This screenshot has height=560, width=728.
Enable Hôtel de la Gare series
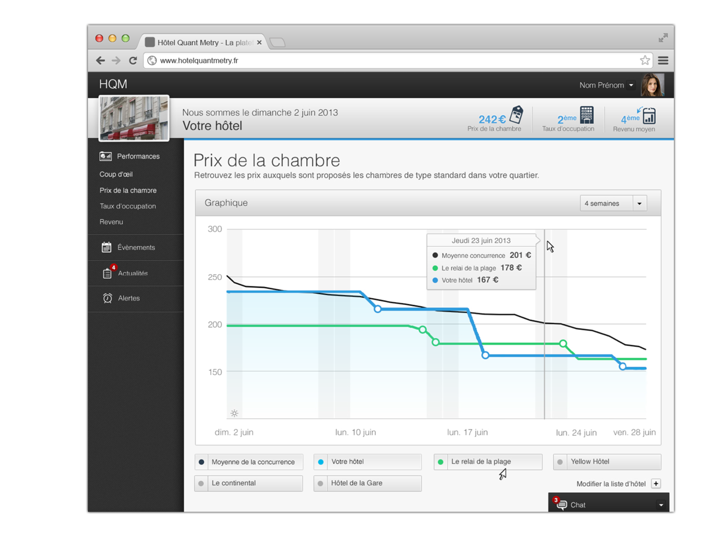368,483
